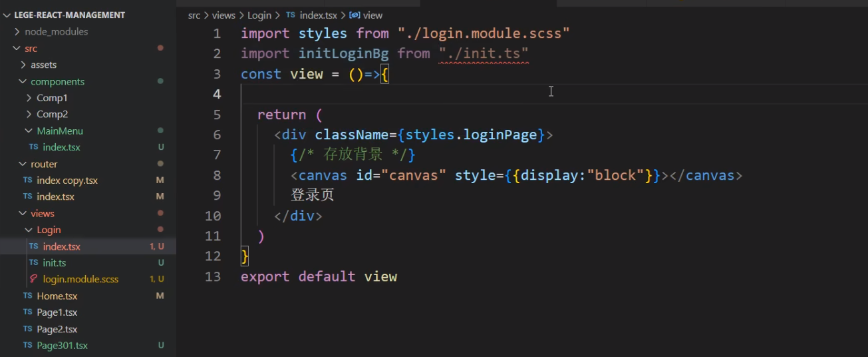Collapse the router folder
The width and height of the screenshot is (868, 357).
coord(23,164)
